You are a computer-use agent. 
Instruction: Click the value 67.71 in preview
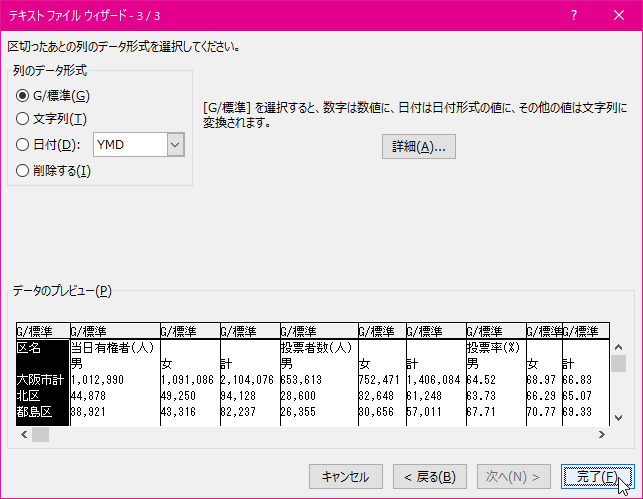pos(481,412)
